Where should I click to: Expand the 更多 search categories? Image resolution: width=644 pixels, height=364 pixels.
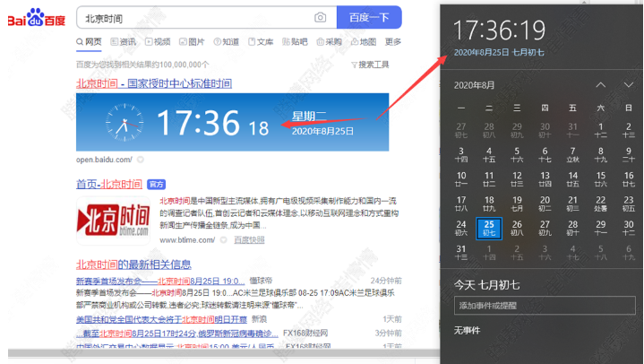(392, 41)
